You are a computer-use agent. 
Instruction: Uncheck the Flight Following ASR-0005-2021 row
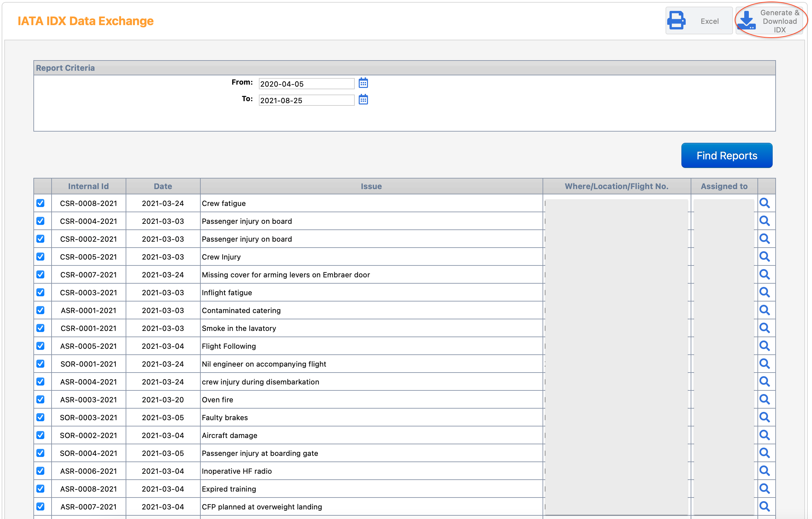pos(40,346)
